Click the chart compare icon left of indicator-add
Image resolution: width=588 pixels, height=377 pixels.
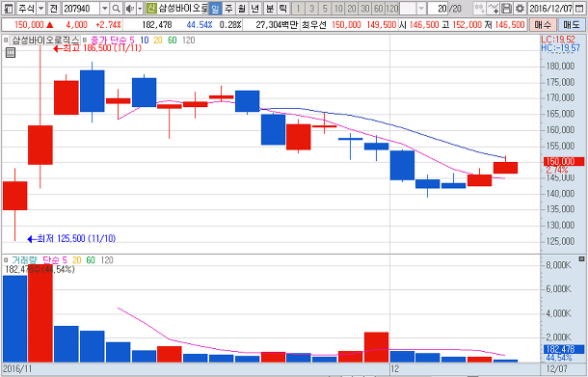(x=479, y=8)
